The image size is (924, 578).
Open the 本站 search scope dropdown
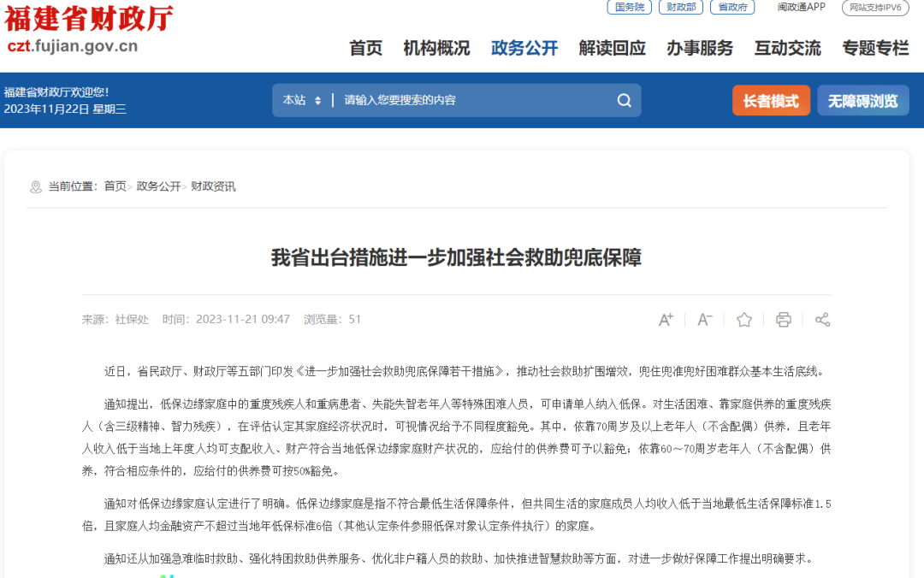[300, 100]
